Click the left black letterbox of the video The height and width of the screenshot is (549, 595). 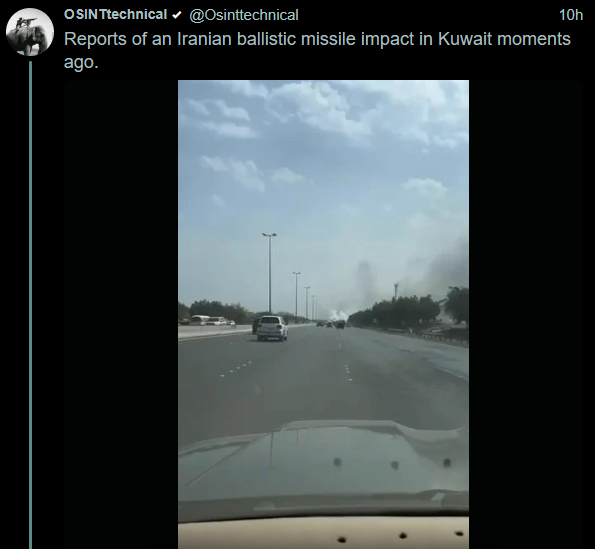click(x=121, y=315)
